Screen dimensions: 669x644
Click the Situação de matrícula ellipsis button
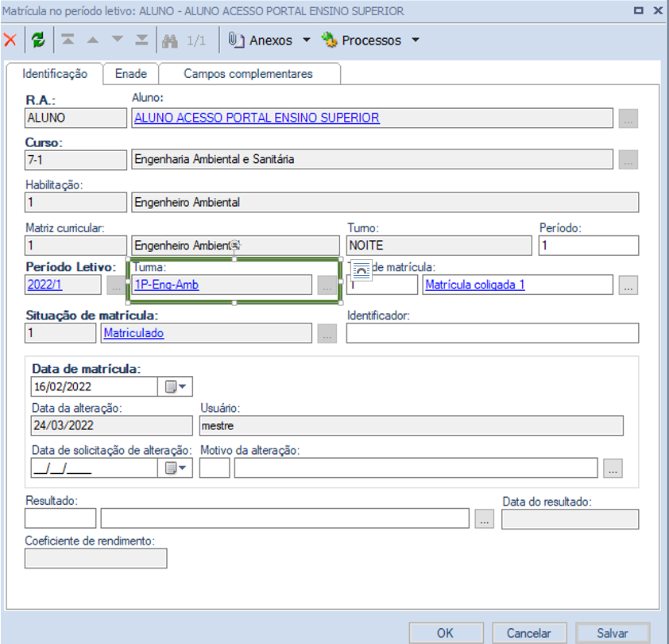tap(327, 334)
